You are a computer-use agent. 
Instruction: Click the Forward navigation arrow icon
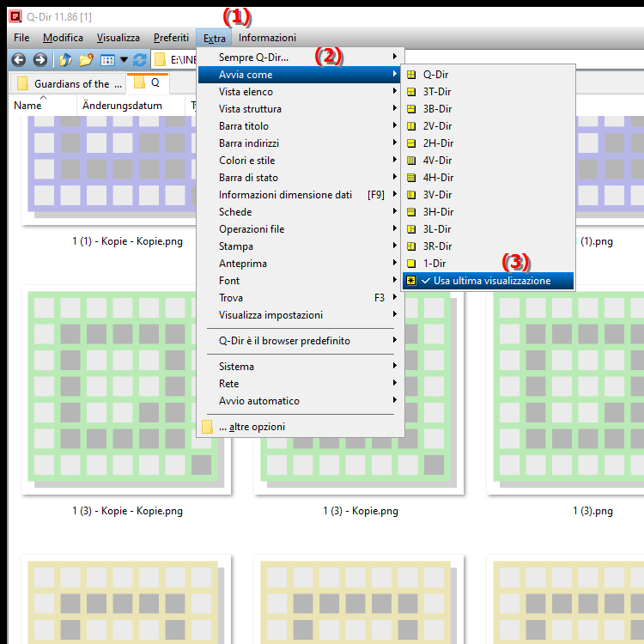[39, 60]
